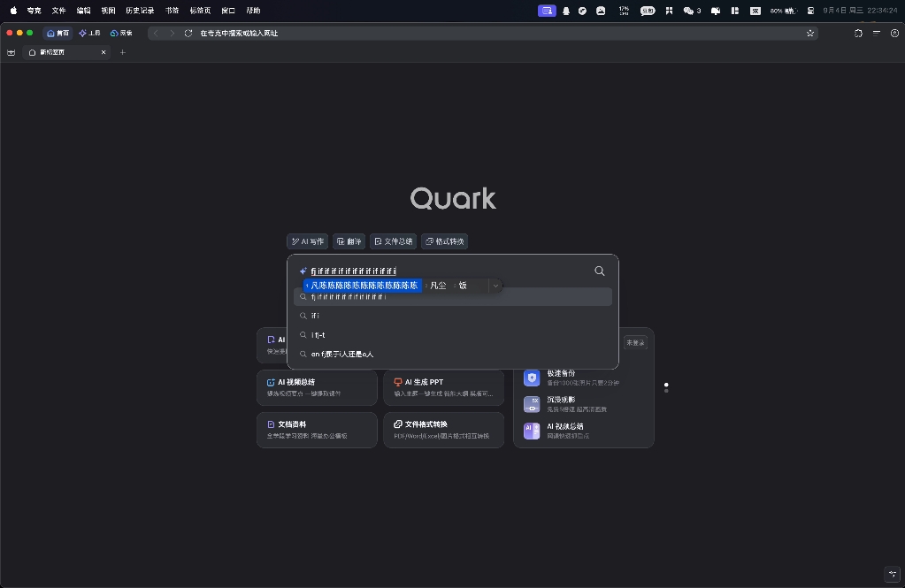Click the highlighted page indicator dot
The height and width of the screenshot is (588, 905).
(x=666, y=385)
